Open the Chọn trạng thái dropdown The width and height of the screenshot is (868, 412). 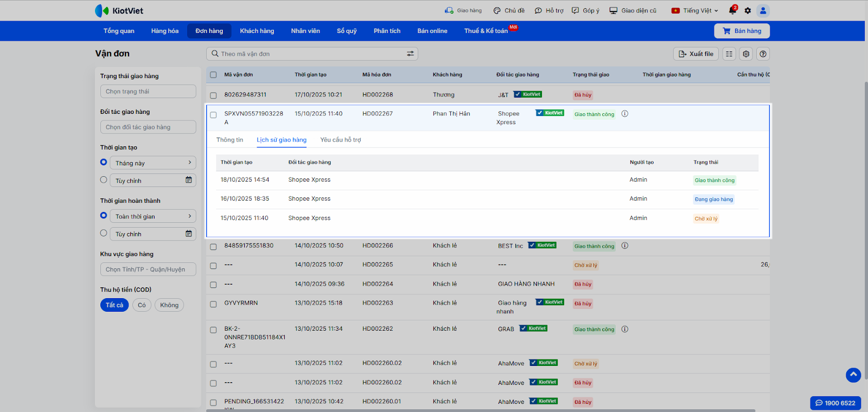pos(148,92)
